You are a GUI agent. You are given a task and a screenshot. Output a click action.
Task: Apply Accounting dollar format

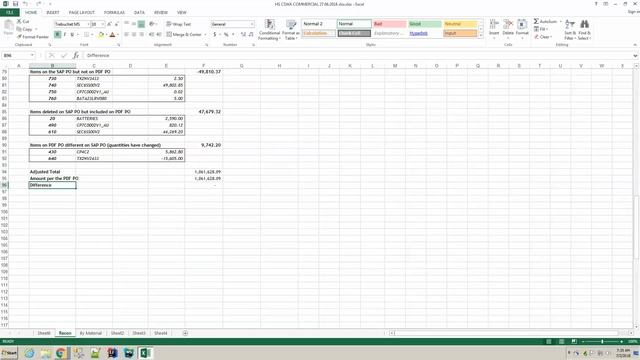click(x=215, y=35)
